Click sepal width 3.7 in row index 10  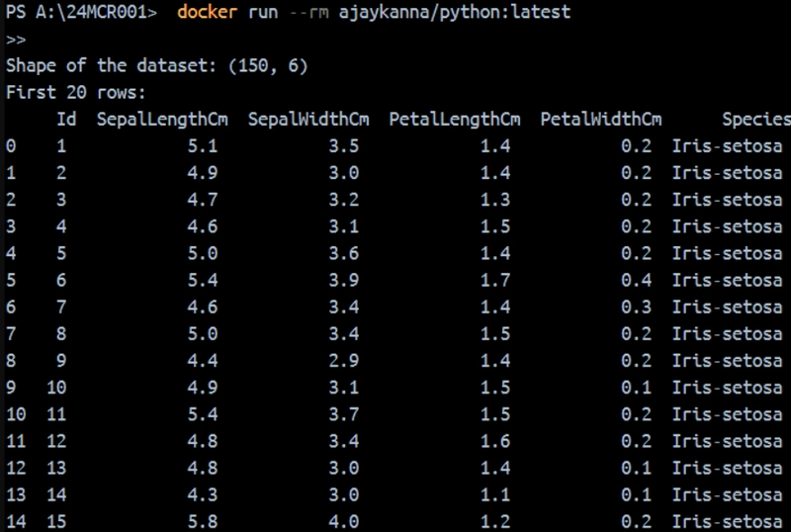[343, 414]
